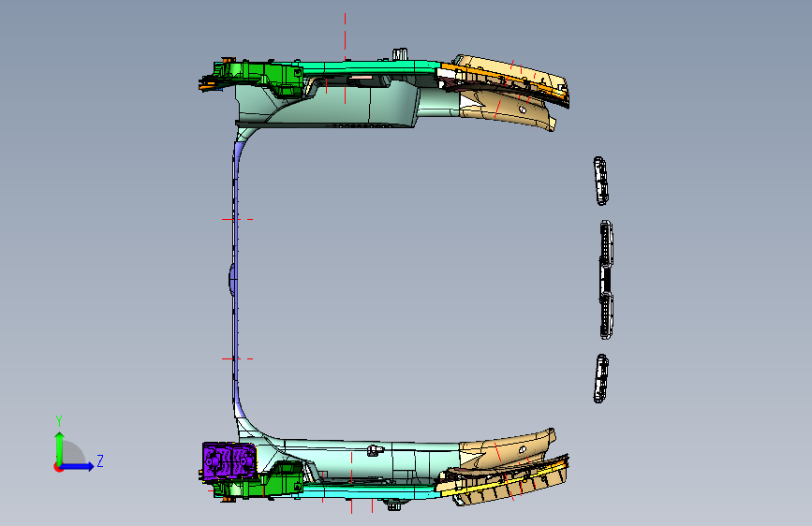This screenshot has width=812, height=526.
Task: Select the cylindrical stud on the top rail
Action: point(400,54)
